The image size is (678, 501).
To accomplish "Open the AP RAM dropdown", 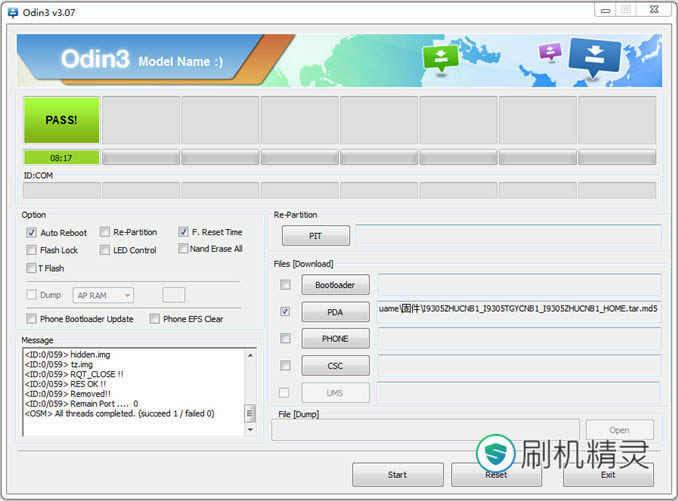I will tap(104, 295).
